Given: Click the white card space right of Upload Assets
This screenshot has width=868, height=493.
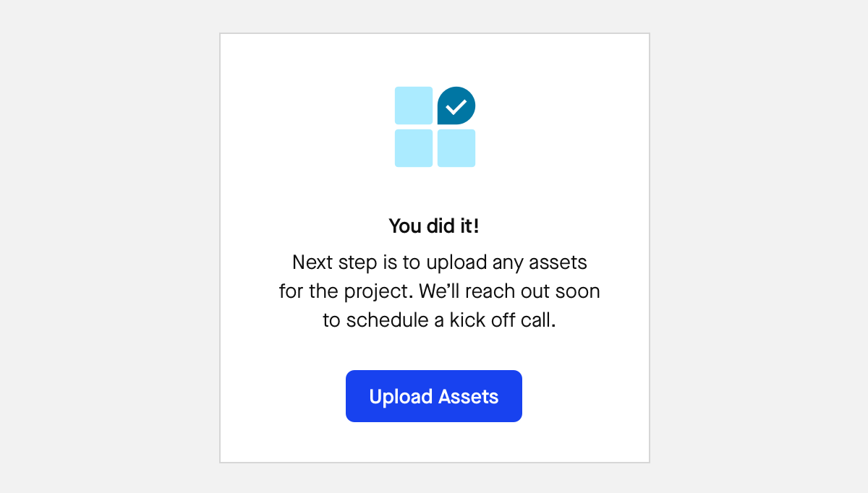Looking at the screenshot, I should click(x=586, y=396).
